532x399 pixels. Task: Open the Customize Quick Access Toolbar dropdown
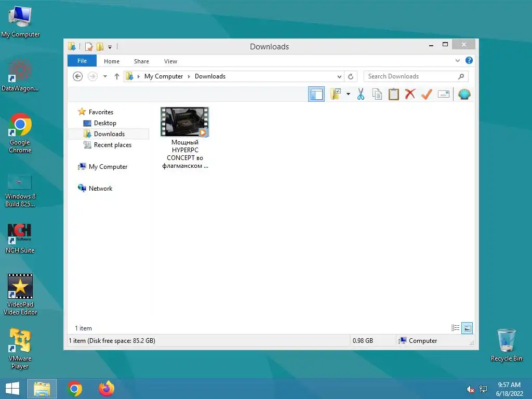pos(110,47)
